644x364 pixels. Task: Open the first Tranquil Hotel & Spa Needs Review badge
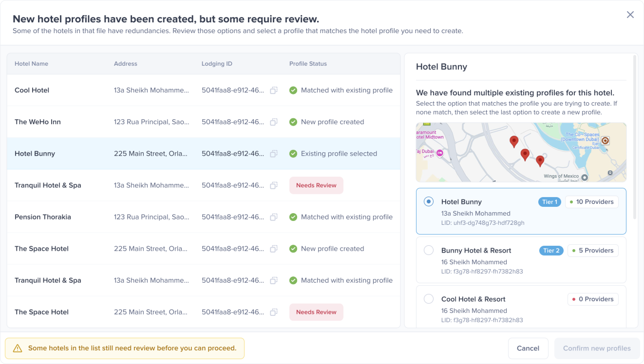tap(316, 185)
